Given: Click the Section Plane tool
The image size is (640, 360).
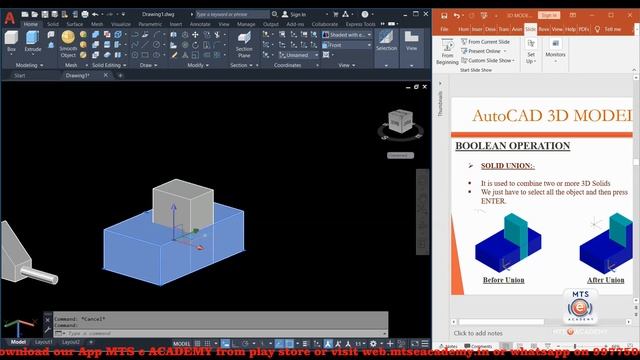Looking at the screenshot, I should [x=244, y=44].
